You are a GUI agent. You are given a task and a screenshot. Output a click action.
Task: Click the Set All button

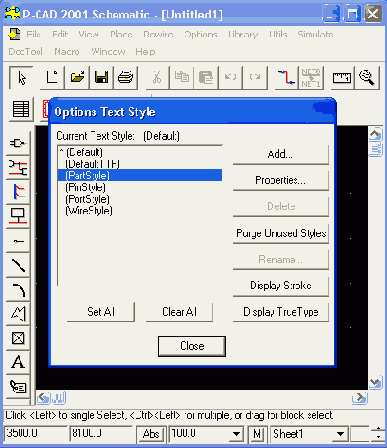[101, 312]
